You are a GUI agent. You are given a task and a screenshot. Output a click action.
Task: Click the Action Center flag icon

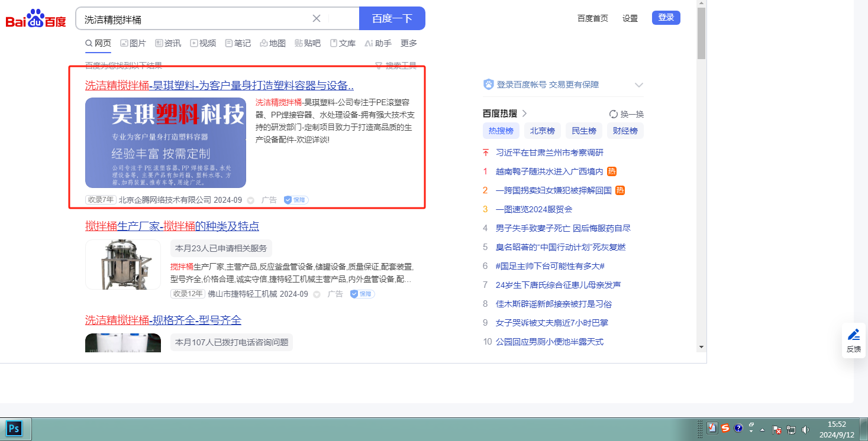777,429
